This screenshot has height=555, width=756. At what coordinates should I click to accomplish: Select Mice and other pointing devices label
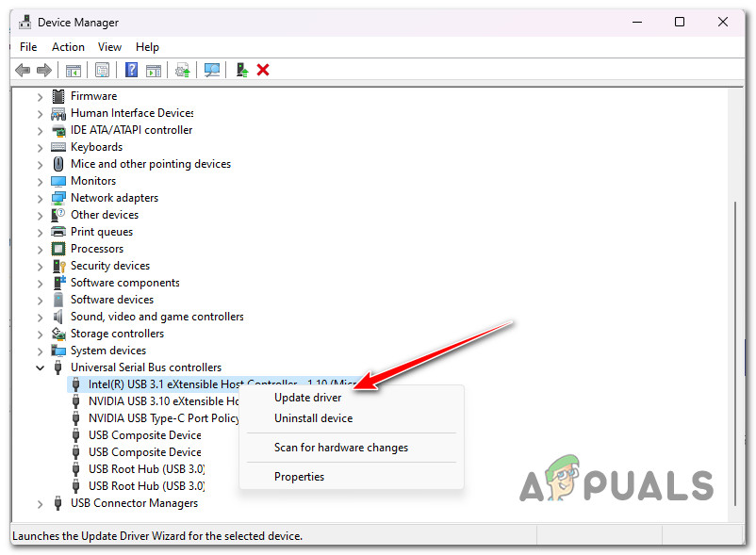[151, 164]
